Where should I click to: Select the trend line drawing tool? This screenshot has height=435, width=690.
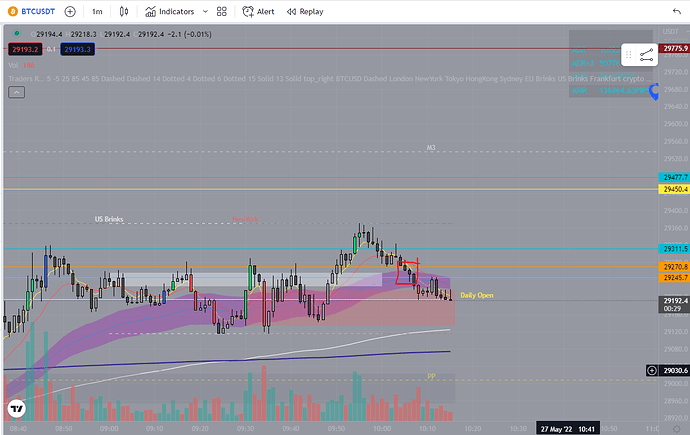(x=646, y=55)
